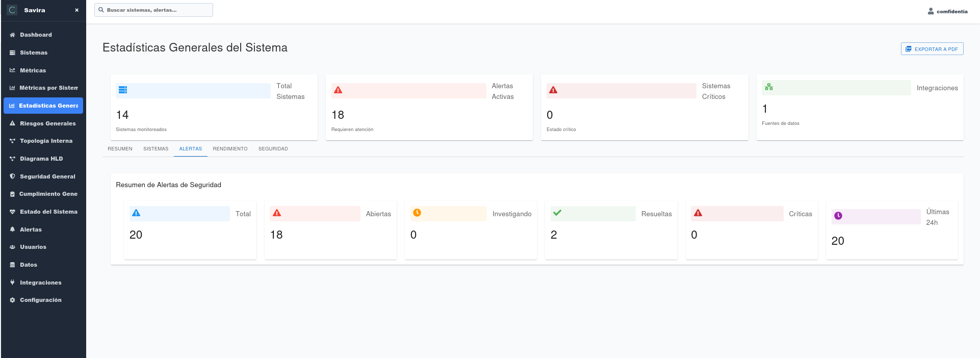Viewport: 980px width, 358px height.
Task: Navigate to Diagrama HLD menu item
Action: click(41, 159)
